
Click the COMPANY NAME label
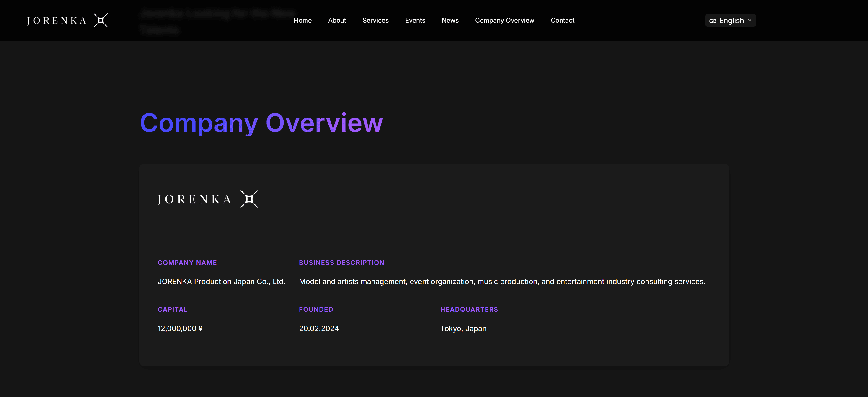(187, 263)
